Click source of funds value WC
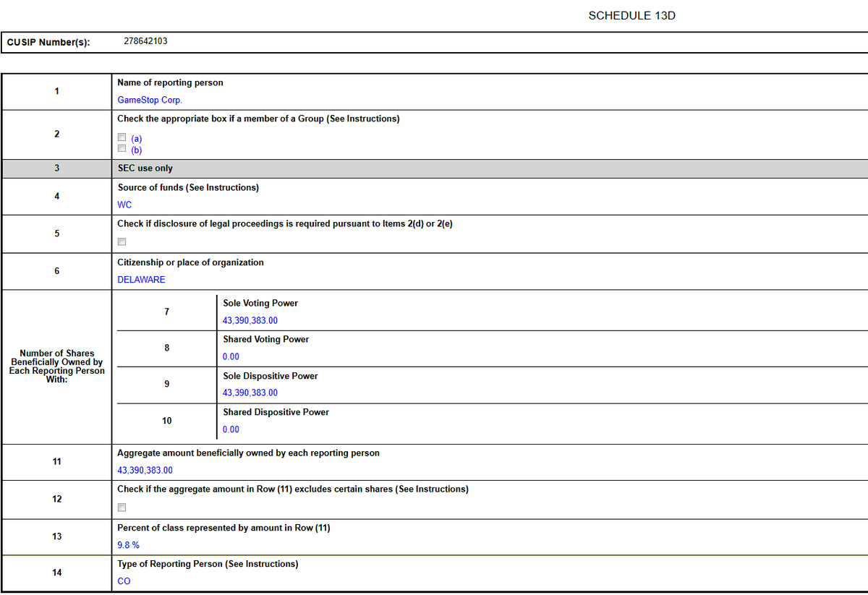This screenshot has height=595, width=868. [x=124, y=205]
